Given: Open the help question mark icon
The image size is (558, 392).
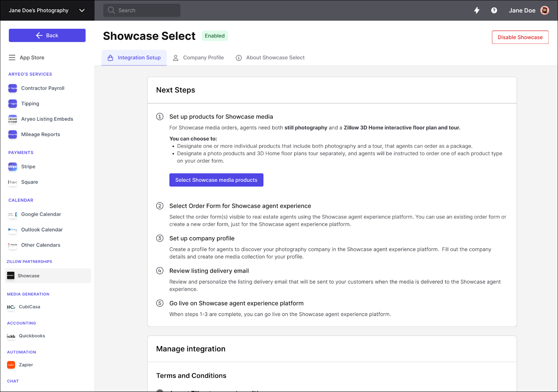Looking at the screenshot, I should [x=494, y=10].
